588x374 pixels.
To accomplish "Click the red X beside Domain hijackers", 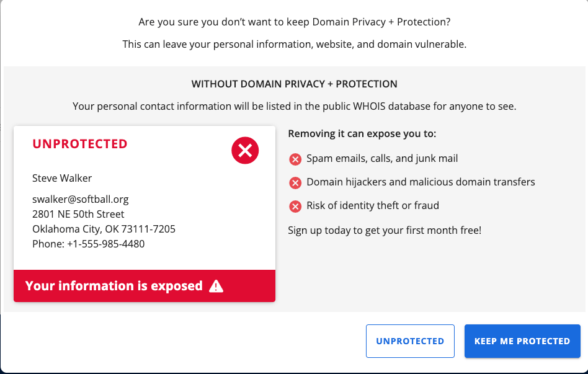I will point(295,183).
